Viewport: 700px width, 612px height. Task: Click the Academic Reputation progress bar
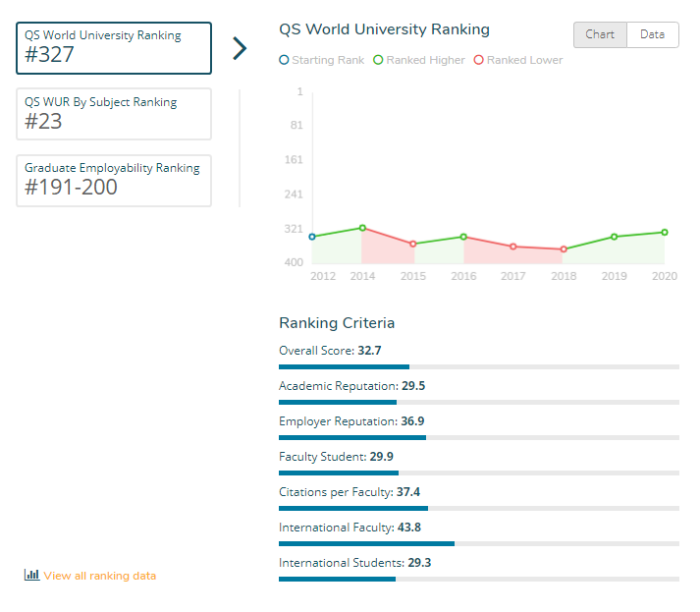479,402
